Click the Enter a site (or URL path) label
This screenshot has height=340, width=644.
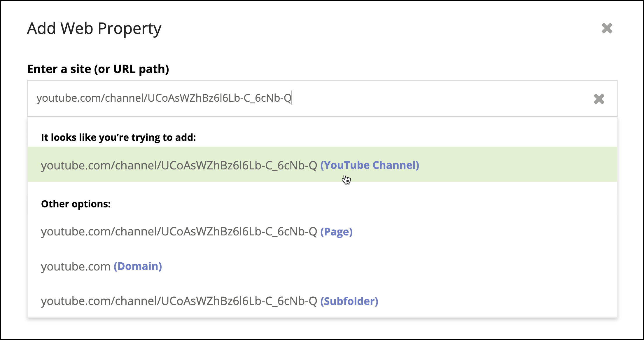click(98, 69)
